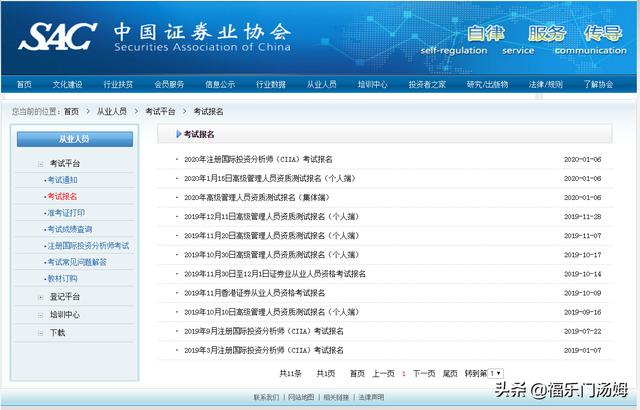Open the 网站地图 footer link

point(301,397)
